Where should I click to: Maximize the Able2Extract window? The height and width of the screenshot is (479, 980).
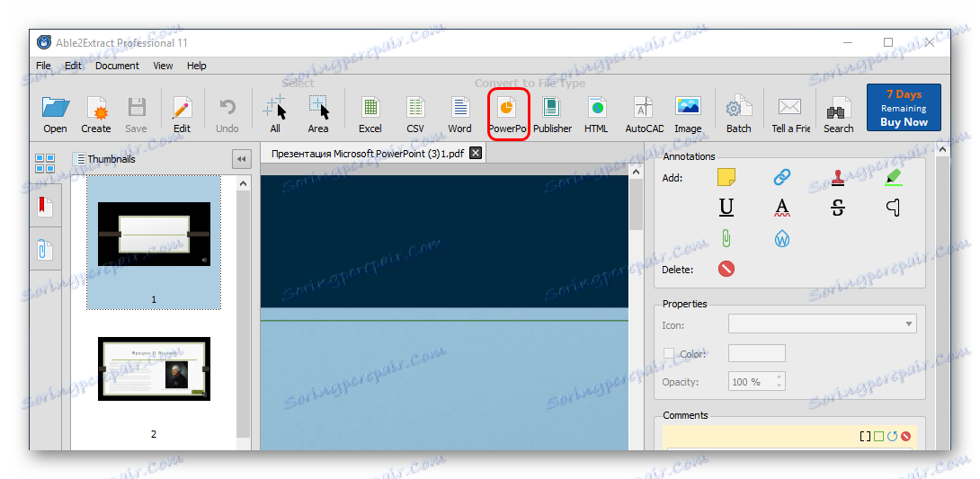tap(888, 42)
